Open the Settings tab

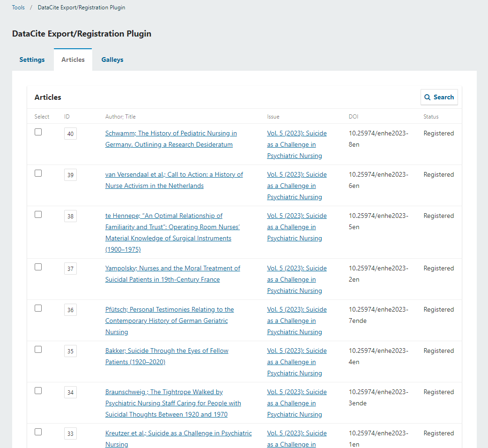tap(32, 60)
